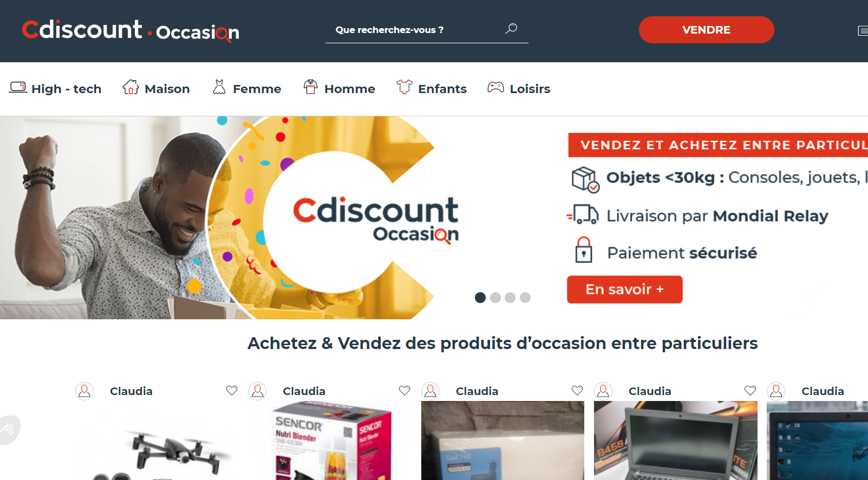
Task: Toggle heart on the fourth Claudia laptop listing
Action: pyautogui.click(x=750, y=391)
